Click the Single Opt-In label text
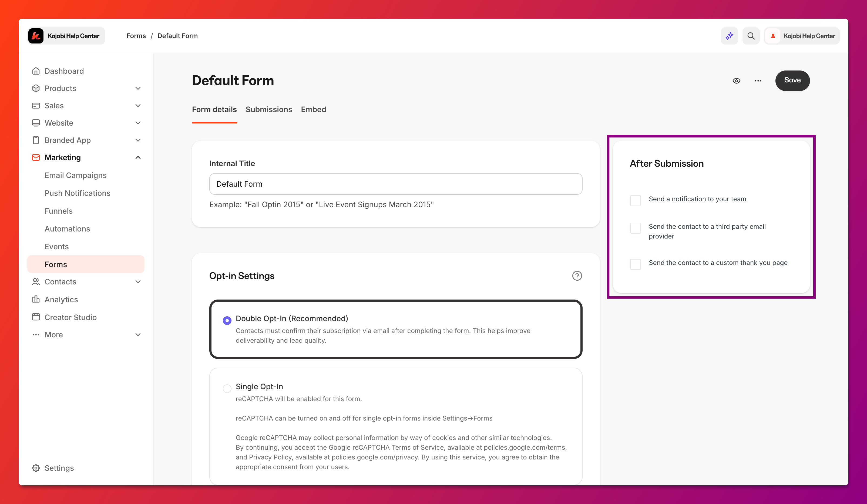This screenshot has height=504, width=867. coord(259,387)
